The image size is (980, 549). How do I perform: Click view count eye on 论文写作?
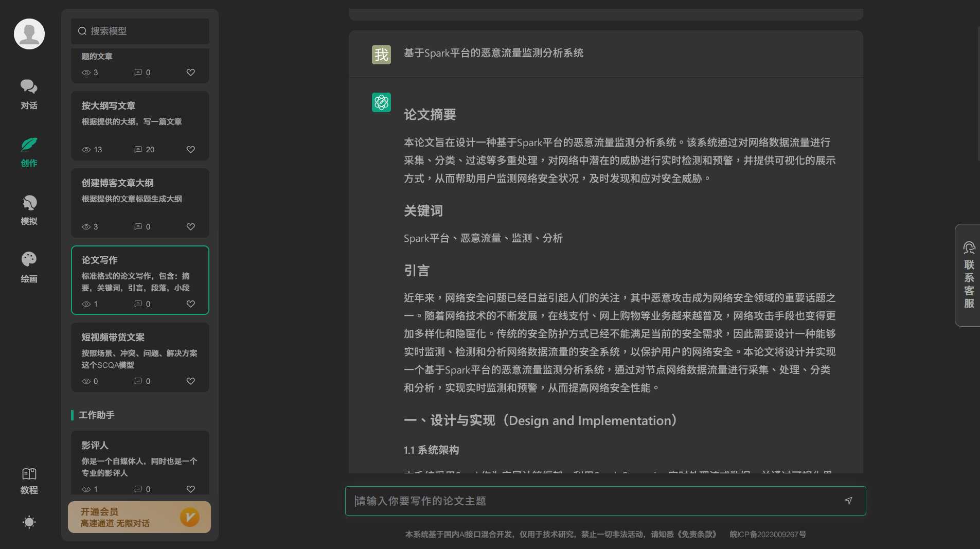tap(86, 304)
